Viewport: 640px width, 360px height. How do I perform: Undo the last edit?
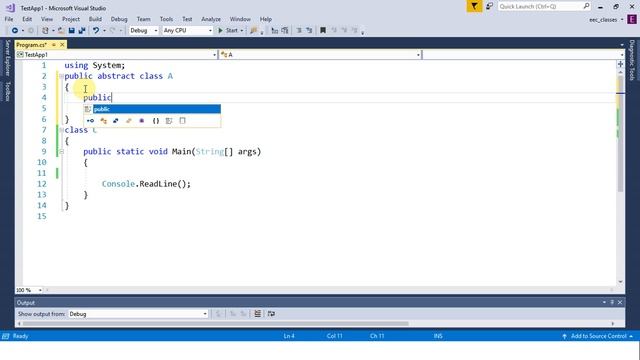[x=96, y=31]
